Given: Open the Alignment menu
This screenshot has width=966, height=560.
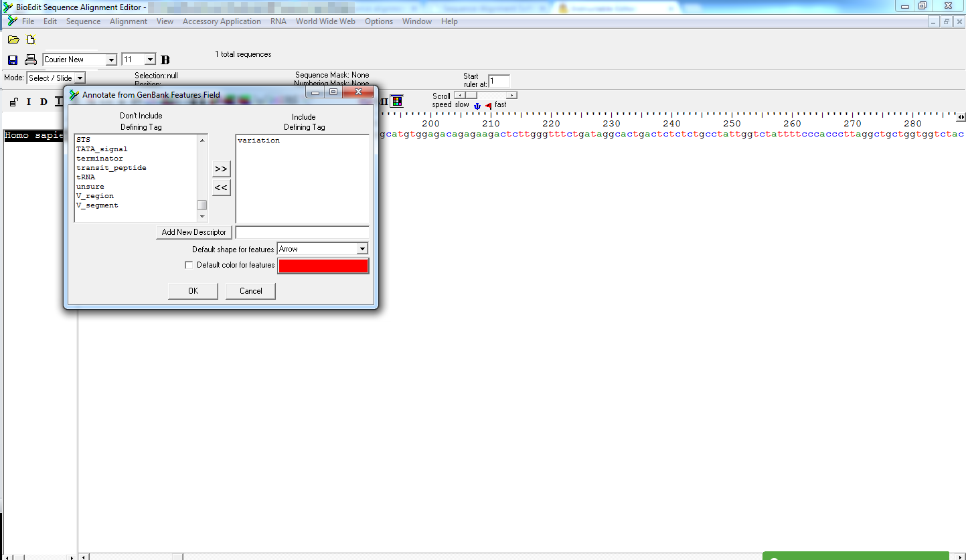Looking at the screenshot, I should 129,21.
